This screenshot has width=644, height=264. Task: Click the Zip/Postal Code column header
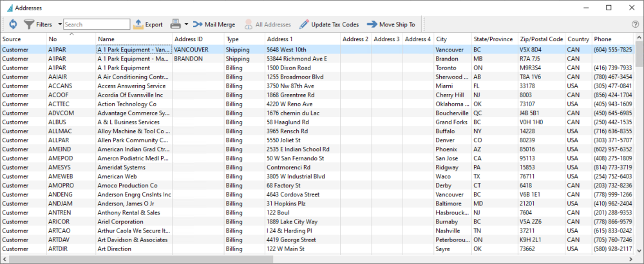click(542, 39)
